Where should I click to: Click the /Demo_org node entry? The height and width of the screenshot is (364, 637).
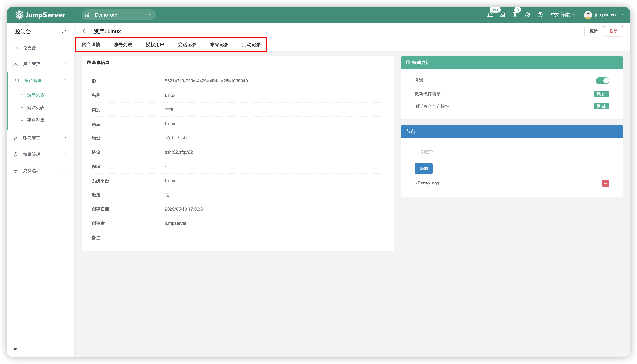427,183
